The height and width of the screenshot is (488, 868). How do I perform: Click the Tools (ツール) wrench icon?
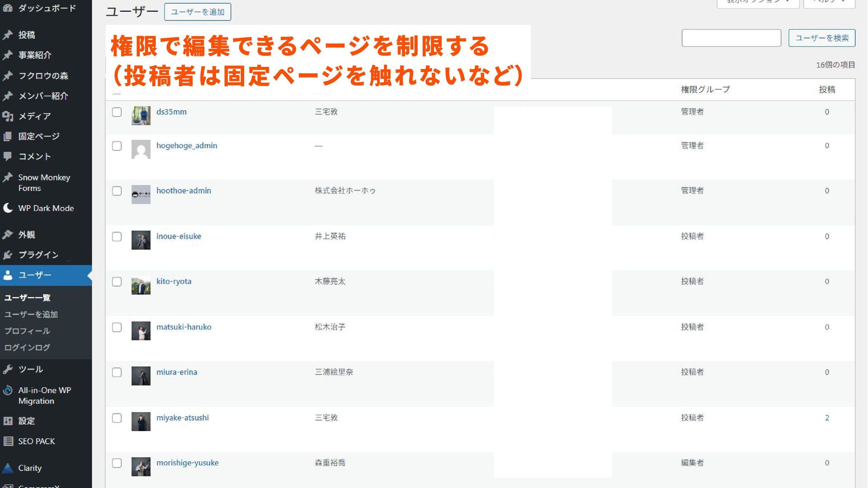(x=8, y=369)
